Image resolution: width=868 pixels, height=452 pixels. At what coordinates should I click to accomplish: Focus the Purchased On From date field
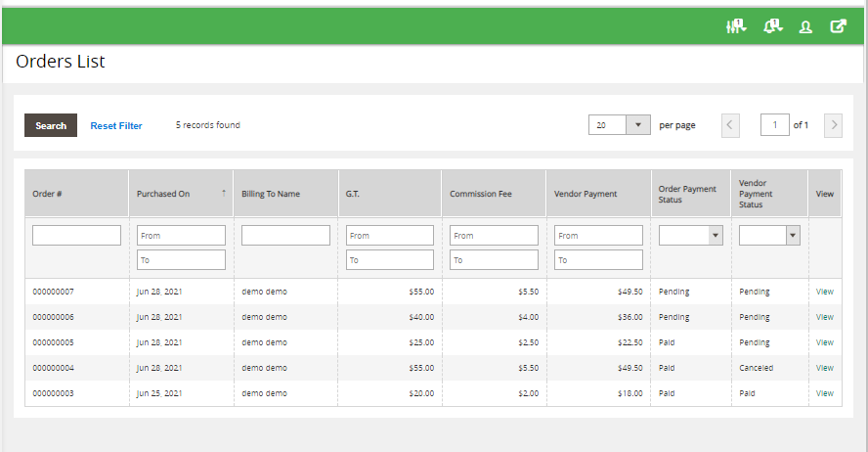tap(181, 236)
